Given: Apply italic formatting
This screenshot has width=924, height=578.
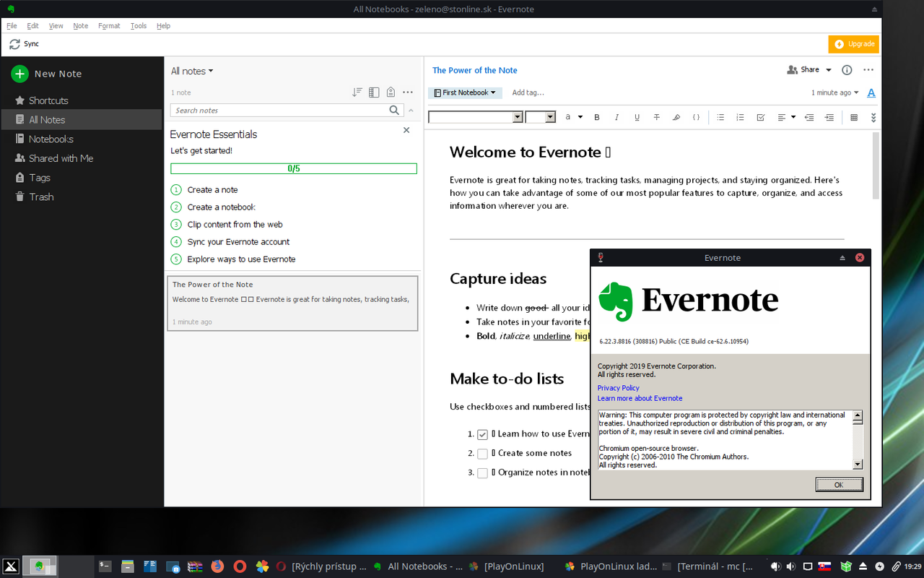Looking at the screenshot, I should [616, 117].
